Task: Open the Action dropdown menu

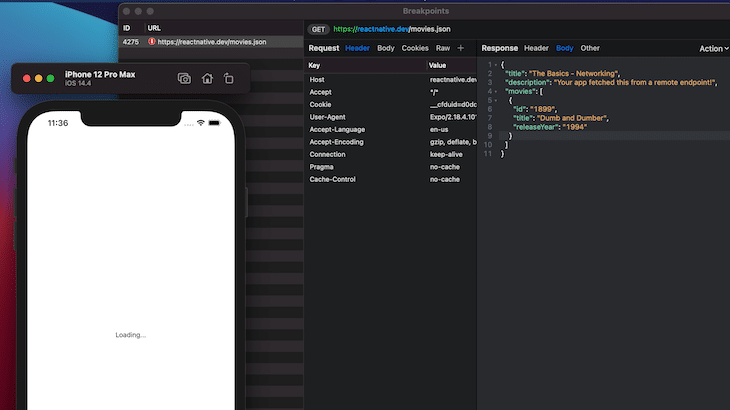Action: pyautogui.click(x=713, y=48)
